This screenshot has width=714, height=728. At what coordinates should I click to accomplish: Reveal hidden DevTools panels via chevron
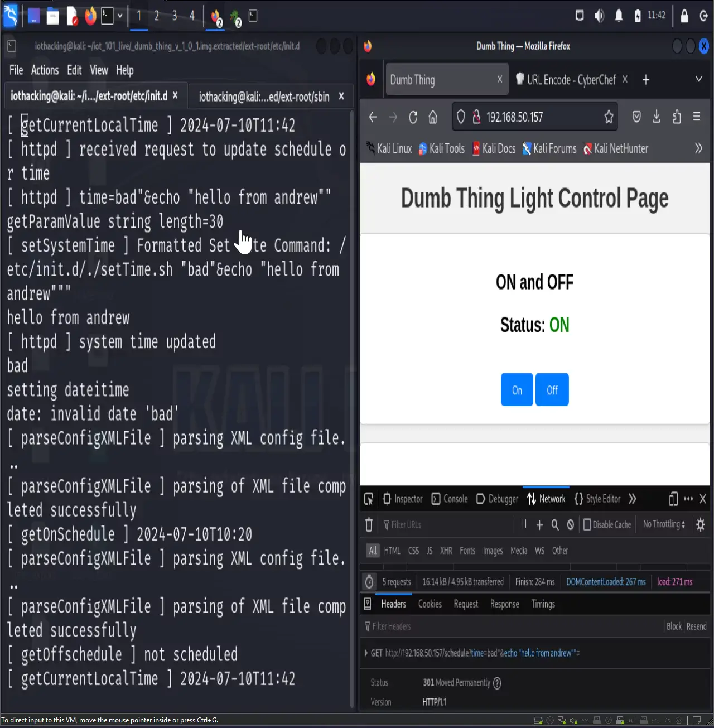pos(633,499)
